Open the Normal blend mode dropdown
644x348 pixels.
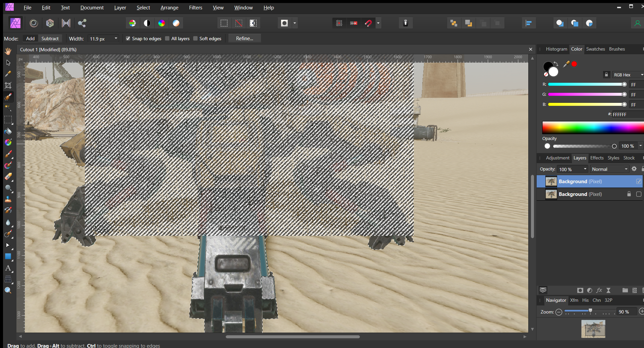click(609, 169)
